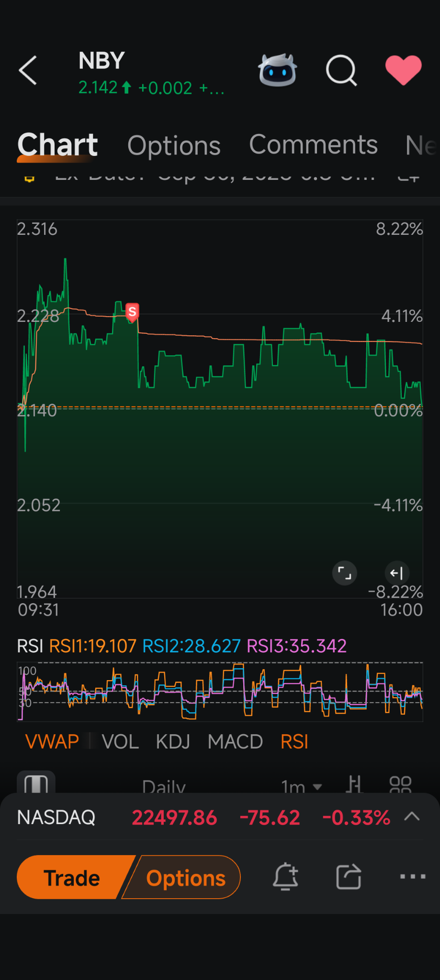Open the robot AI assistant
440x980 pixels.
tap(277, 70)
